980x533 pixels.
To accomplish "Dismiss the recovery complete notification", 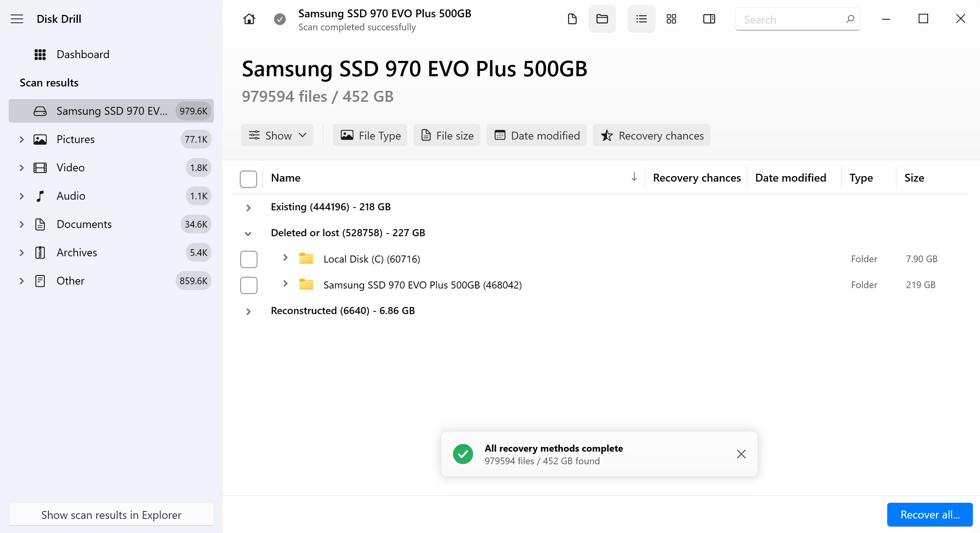I will click(741, 454).
